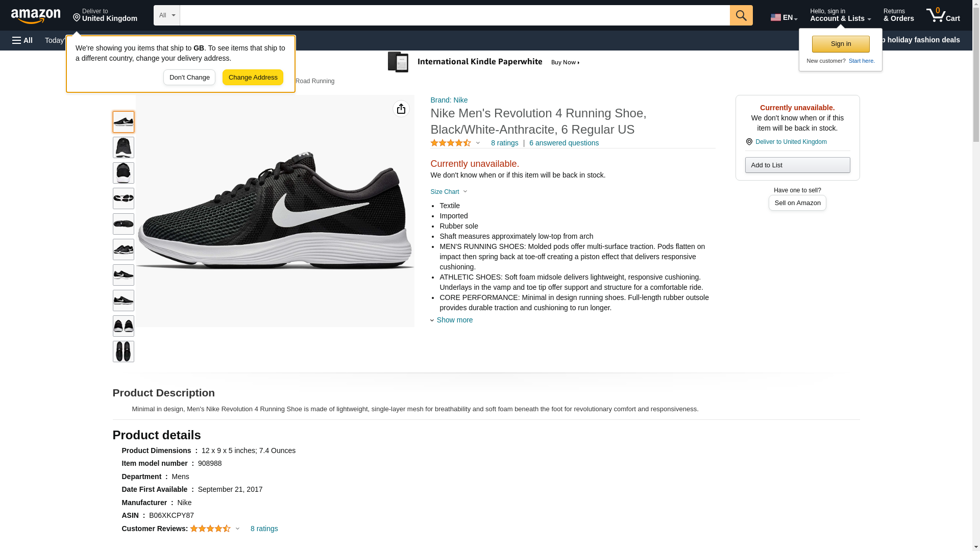Click in the Amazon search field

pyautogui.click(x=454, y=15)
